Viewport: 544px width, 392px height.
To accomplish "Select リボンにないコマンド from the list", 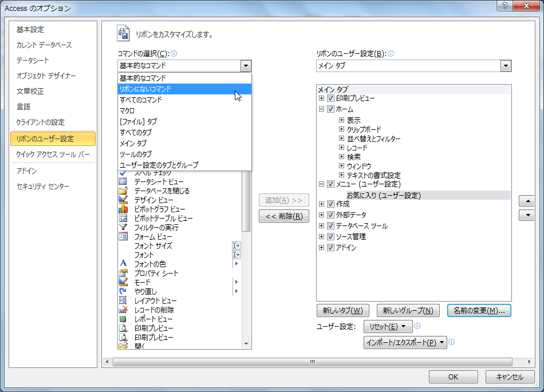I will (x=184, y=89).
